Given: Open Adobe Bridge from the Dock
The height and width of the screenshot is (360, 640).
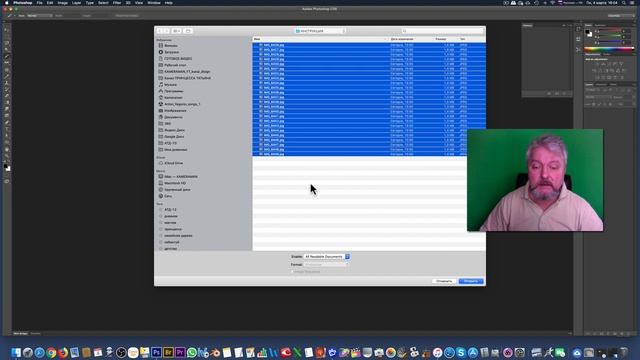Looking at the screenshot, I should [168, 352].
